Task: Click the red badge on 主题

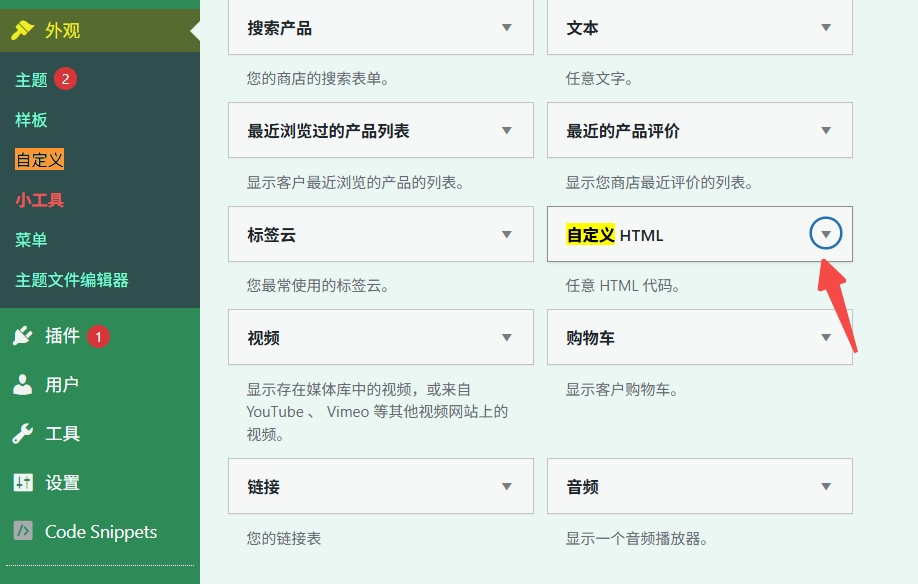Action: pos(66,79)
